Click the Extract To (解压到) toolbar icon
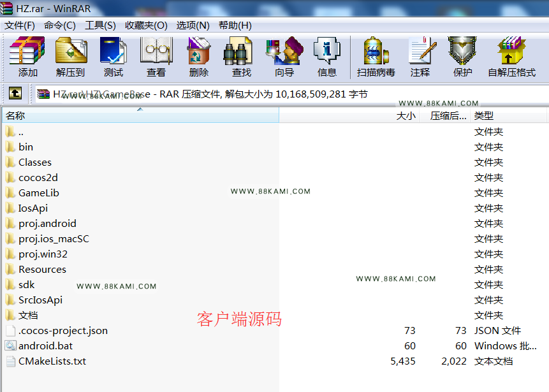 point(71,51)
